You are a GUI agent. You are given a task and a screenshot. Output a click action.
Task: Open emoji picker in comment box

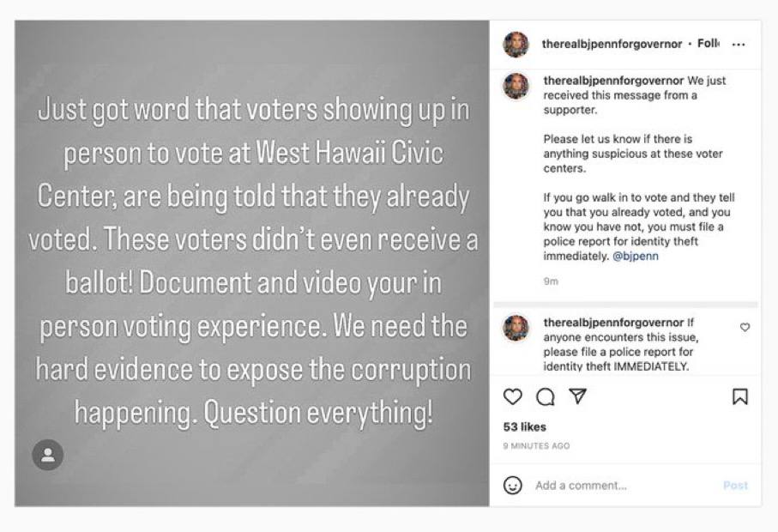click(512, 485)
